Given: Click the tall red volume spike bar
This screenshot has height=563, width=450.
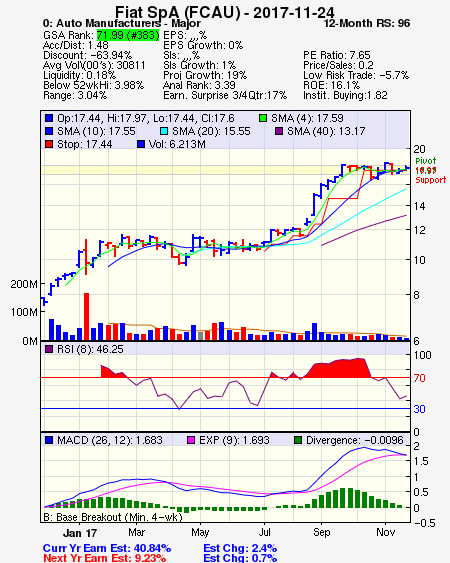Looking at the screenshot, I should pyautogui.click(x=86, y=316).
